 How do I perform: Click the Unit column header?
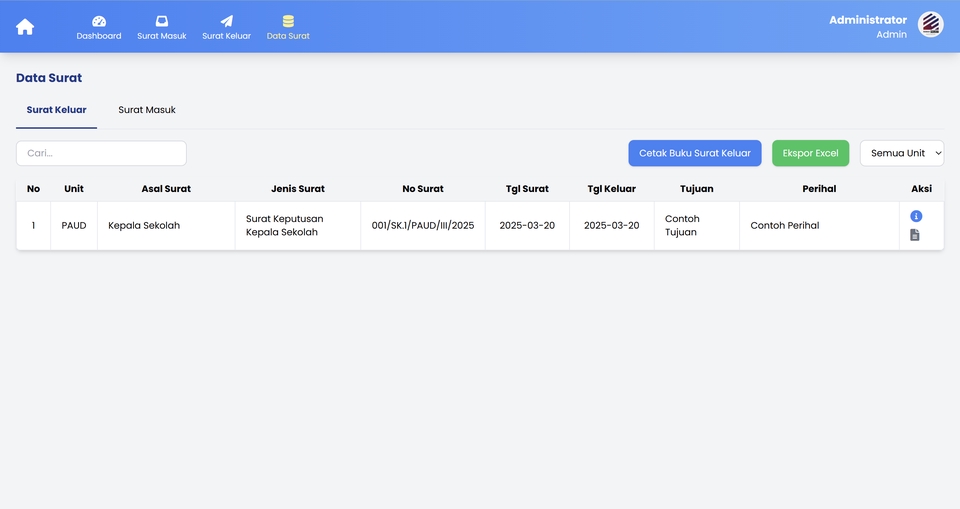click(x=73, y=189)
